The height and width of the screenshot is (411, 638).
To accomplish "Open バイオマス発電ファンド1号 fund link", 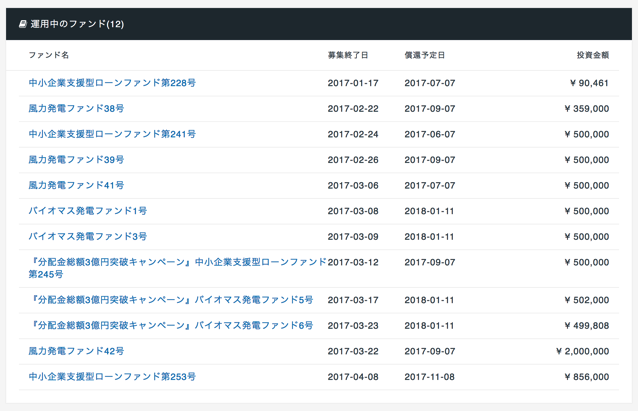I will [87, 211].
